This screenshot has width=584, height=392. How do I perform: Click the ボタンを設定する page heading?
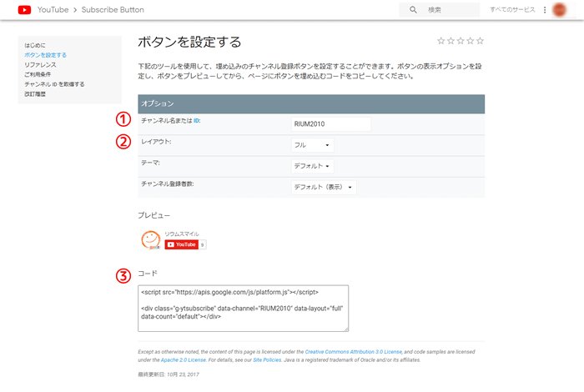(x=189, y=42)
